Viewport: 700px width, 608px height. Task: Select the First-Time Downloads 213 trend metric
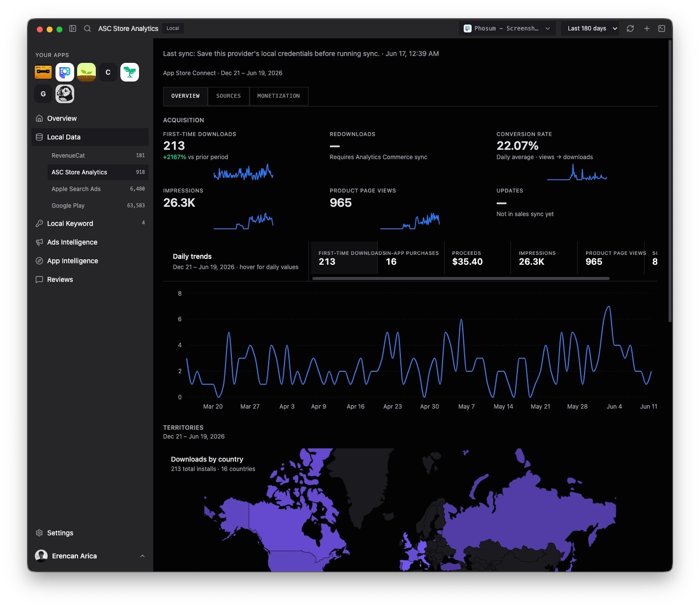[344, 258]
